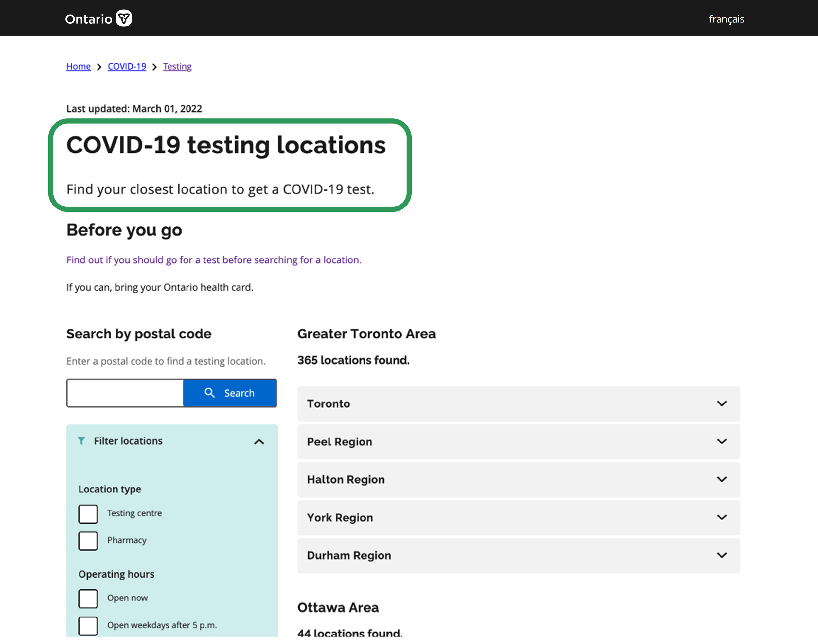Check the Testing centre checkbox
This screenshot has height=644, width=818.
pyautogui.click(x=88, y=514)
